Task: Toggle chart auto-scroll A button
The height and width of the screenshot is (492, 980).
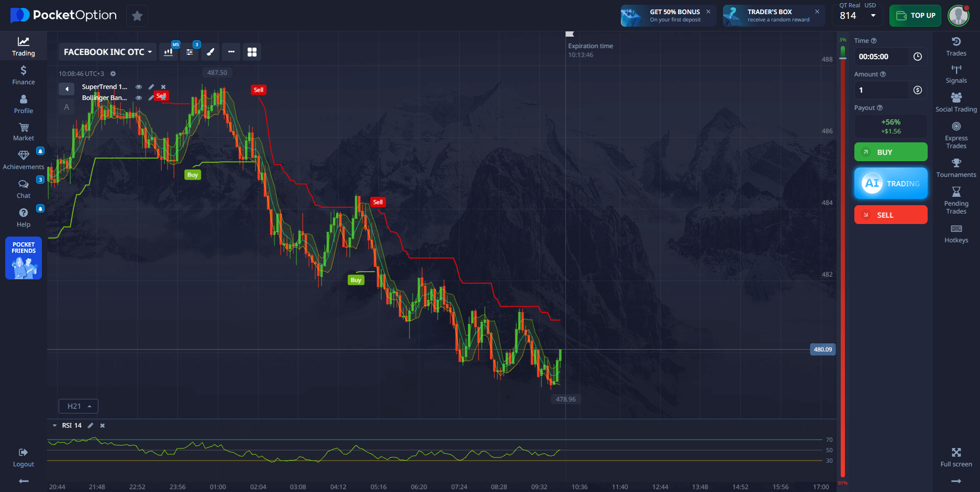Action: click(x=66, y=107)
